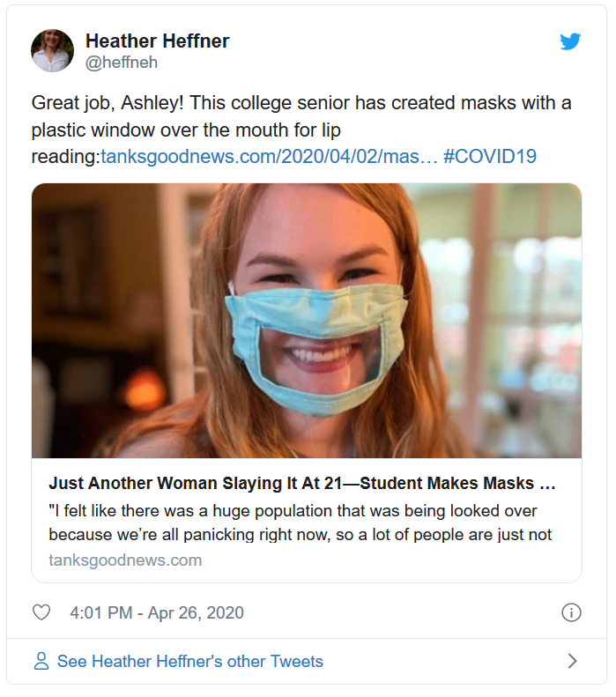Click the Twitter bird logo
The width and height of the screenshot is (616, 697).
(570, 41)
